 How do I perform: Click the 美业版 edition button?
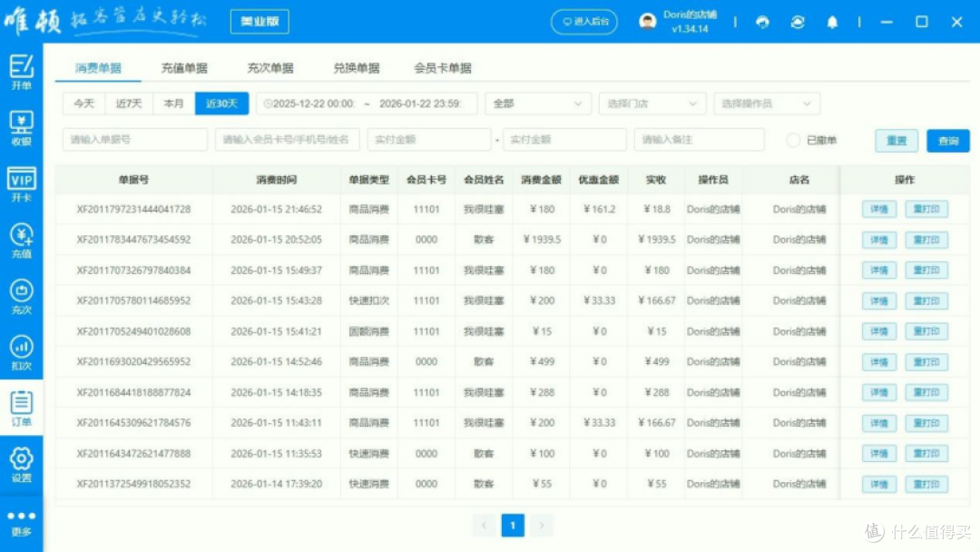click(x=260, y=21)
